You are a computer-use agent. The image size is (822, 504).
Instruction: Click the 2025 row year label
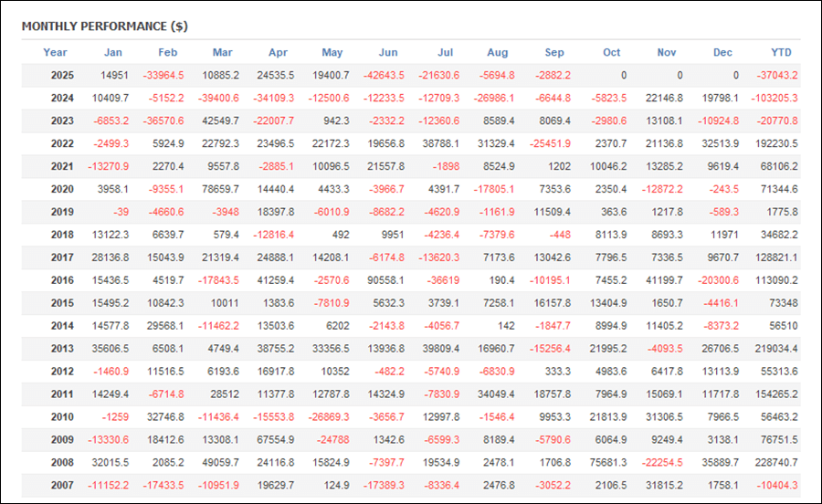tap(62, 75)
